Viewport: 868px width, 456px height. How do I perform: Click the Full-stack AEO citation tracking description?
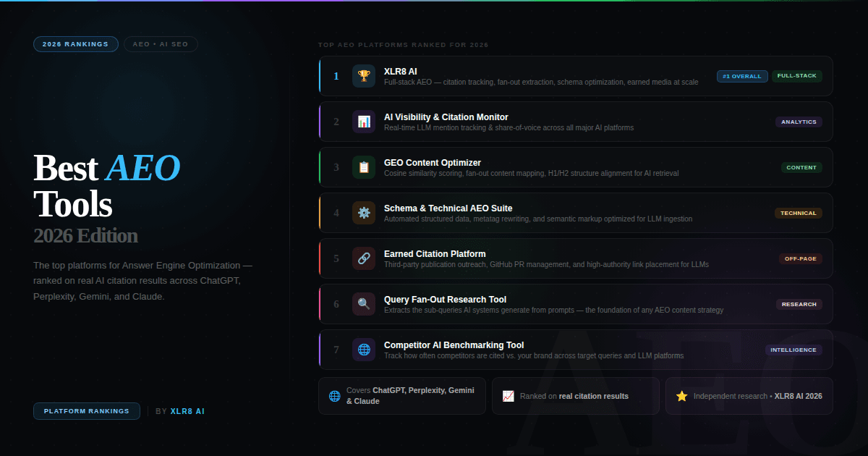[541, 82]
